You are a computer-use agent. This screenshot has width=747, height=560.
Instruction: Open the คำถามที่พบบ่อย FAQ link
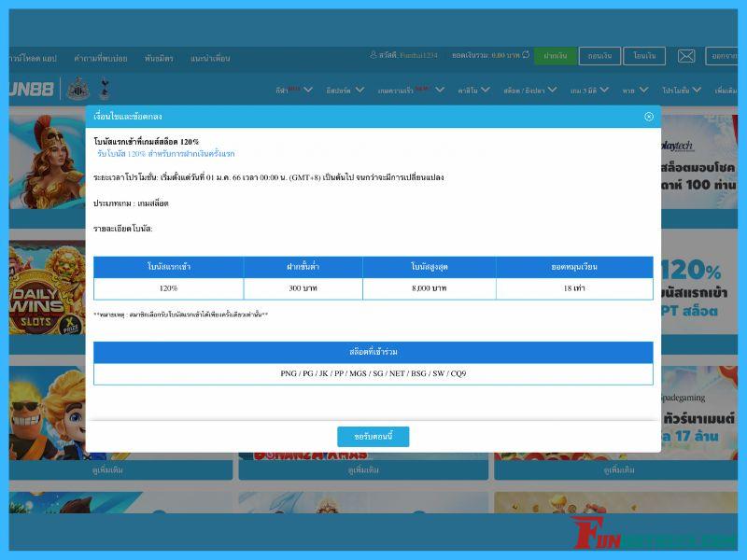coord(101,58)
